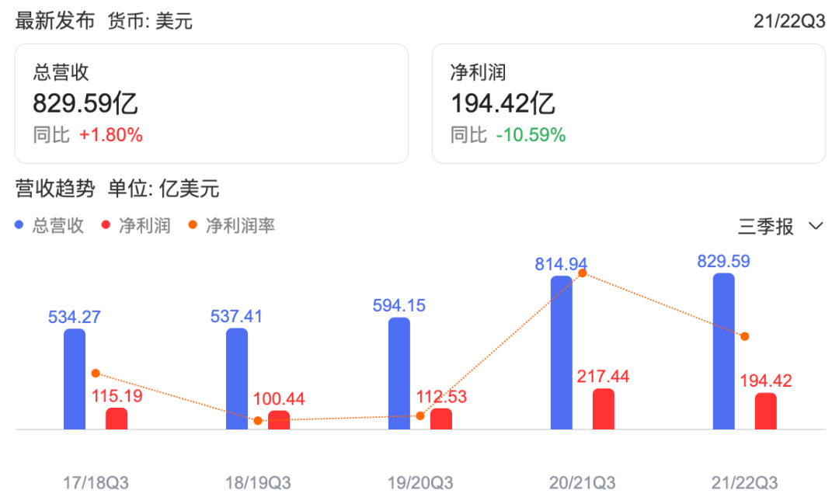This screenshot has width=839, height=504.
Task: Open the 总营收 829.59亿 card
Action: click(211, 104)
